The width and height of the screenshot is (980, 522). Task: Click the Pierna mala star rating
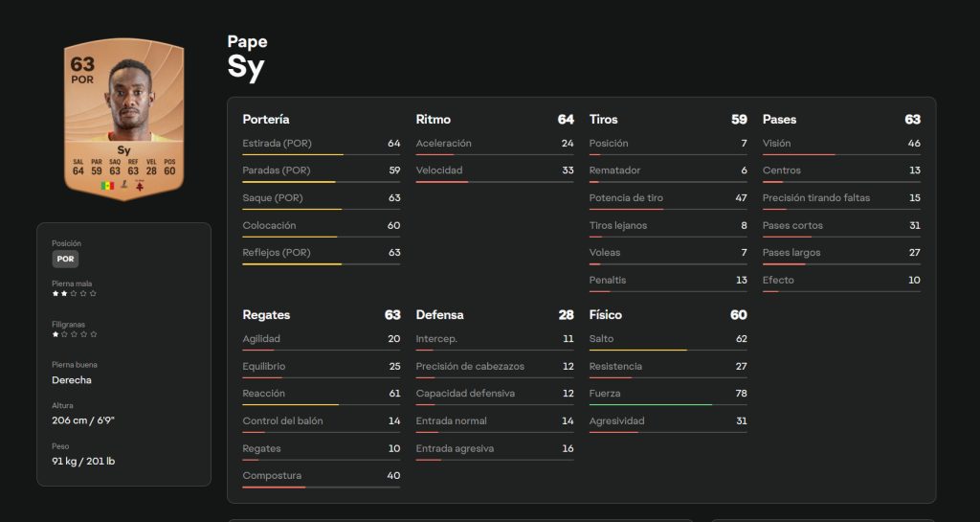click(74, 294)
